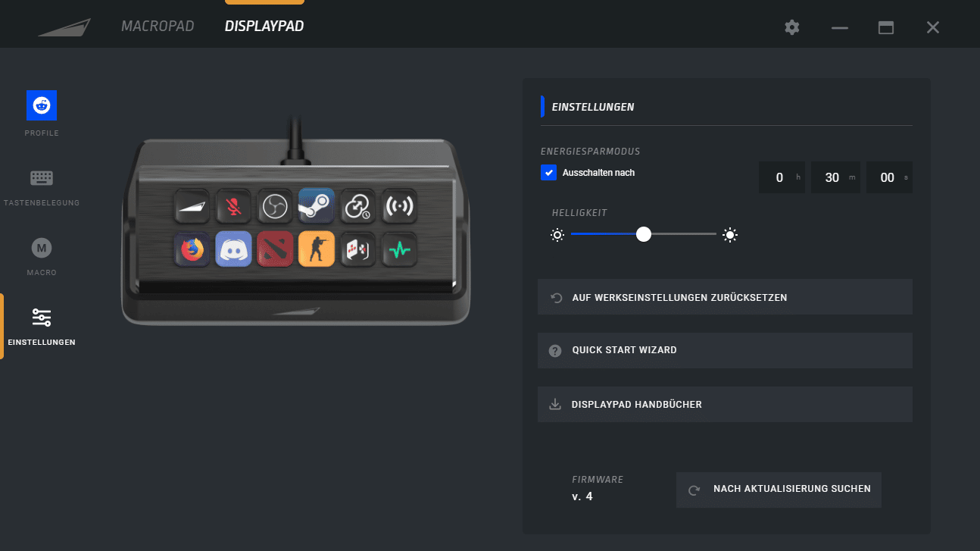980x551 pixels.
Task: Select the Firefox key on the DisplayPad
Action: tap(192, 249)
